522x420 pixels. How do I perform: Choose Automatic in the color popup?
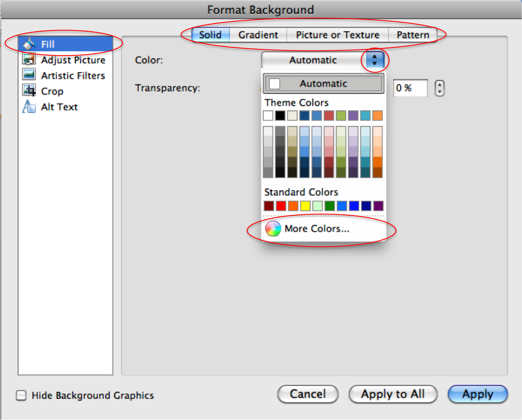(323, 83)
